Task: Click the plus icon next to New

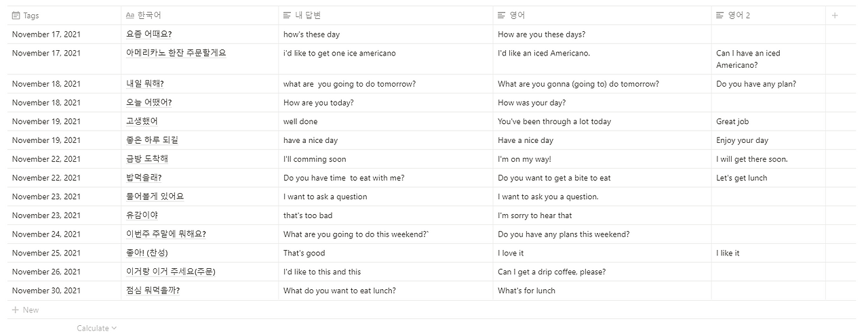Action: [x=15, y=310]
